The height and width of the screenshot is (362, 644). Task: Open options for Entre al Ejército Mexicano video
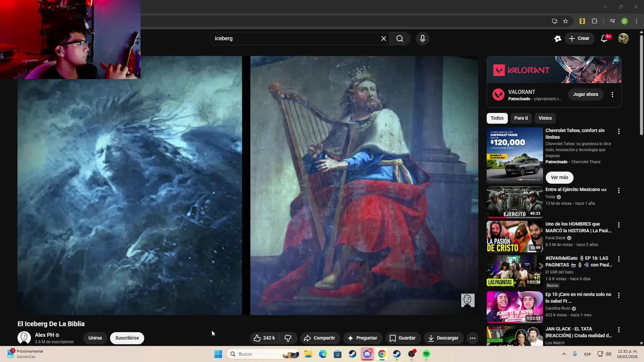point(619,191)
